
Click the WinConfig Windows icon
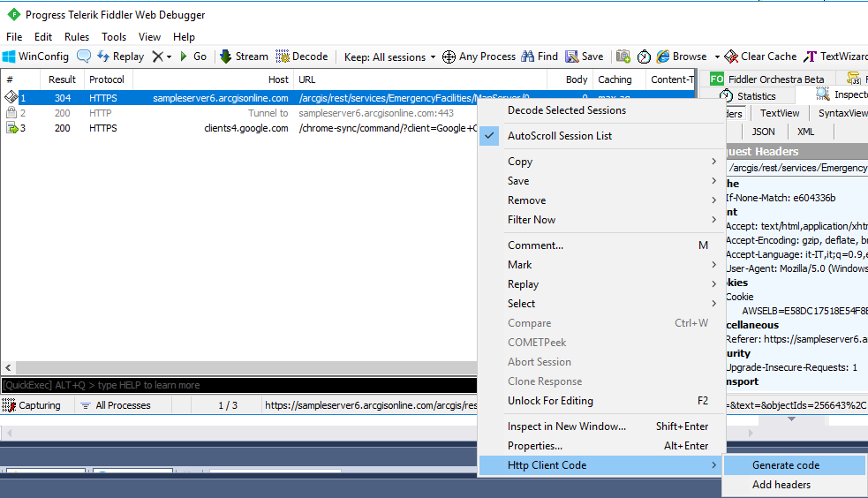(9, 57)
